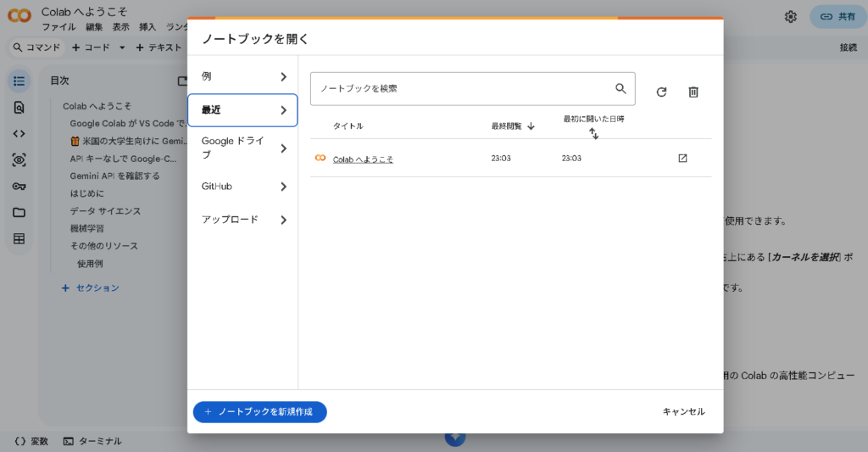
Task: Select the GitHub tab
Action: pos(242,187)
